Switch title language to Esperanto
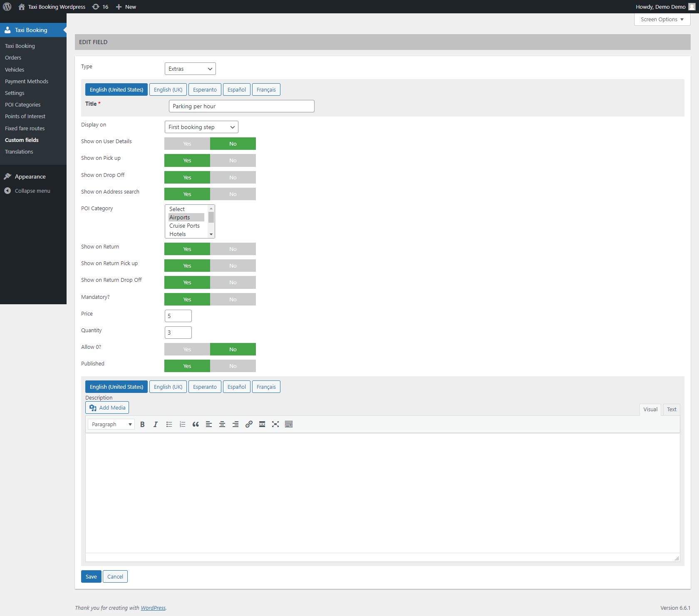The height and width of the screenshot is (616, 699). (205, 89)
